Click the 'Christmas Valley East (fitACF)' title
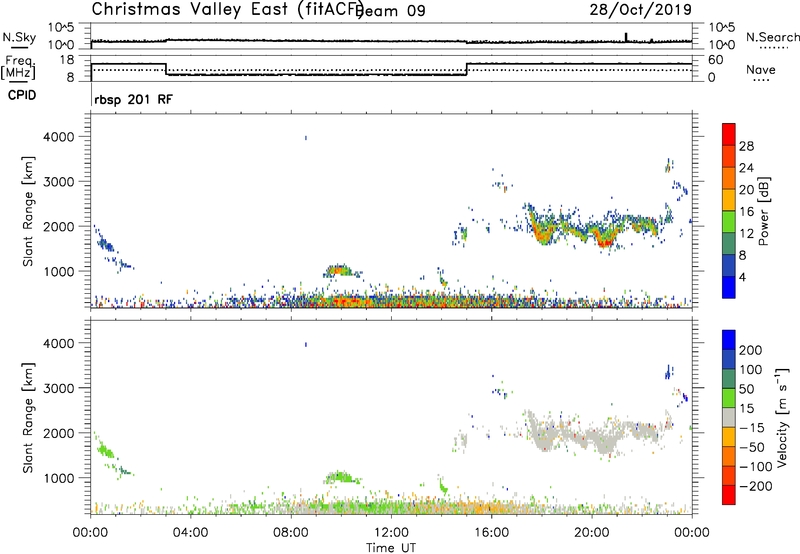The height and width of the screenshot is (554, 800). [x=227, y=9]
